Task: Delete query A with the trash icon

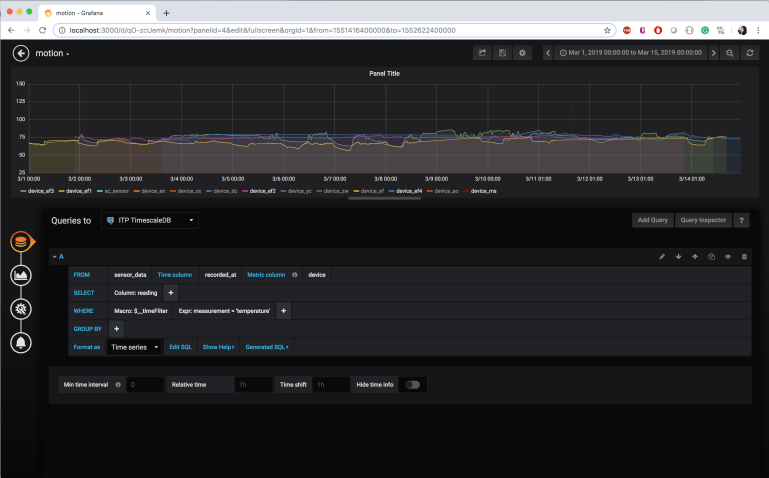Action: click(x=744, y=257)
